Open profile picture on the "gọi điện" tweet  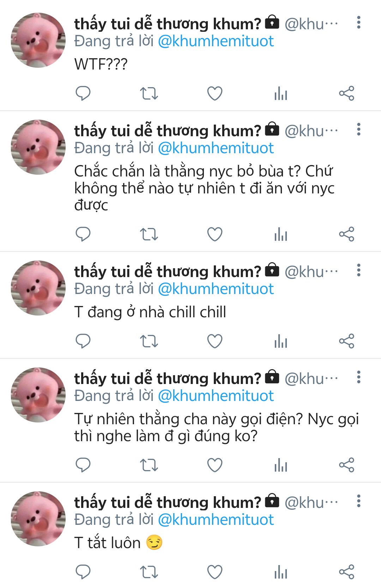[x=38, y=395]
